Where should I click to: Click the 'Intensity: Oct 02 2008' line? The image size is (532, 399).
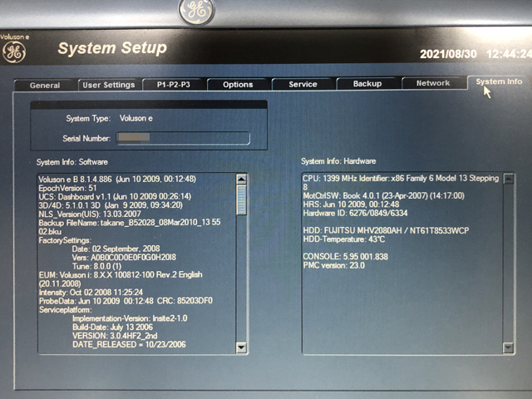91,292
